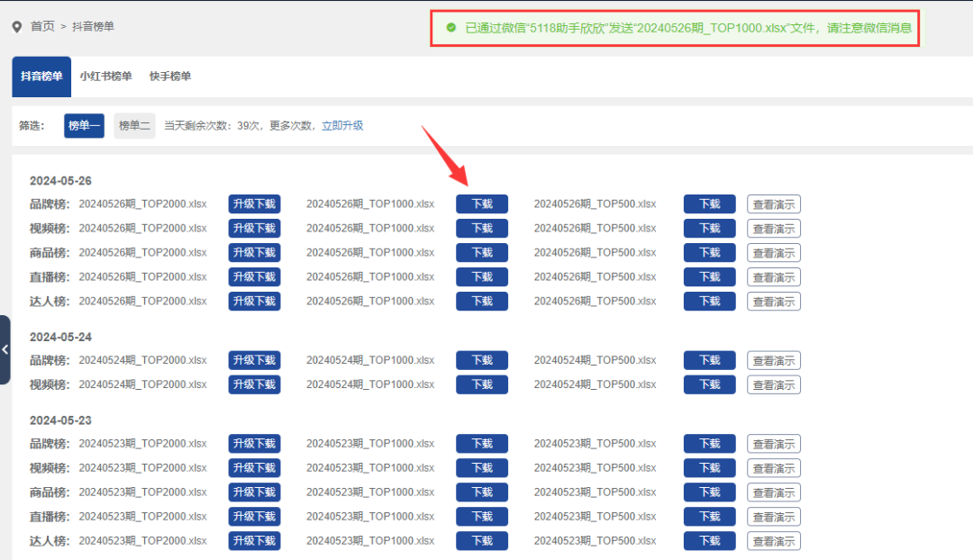
Task: Download 2024-05-24 品牌榜 TOP500 file
Action: pyautogui.click(x=709, y=360)
